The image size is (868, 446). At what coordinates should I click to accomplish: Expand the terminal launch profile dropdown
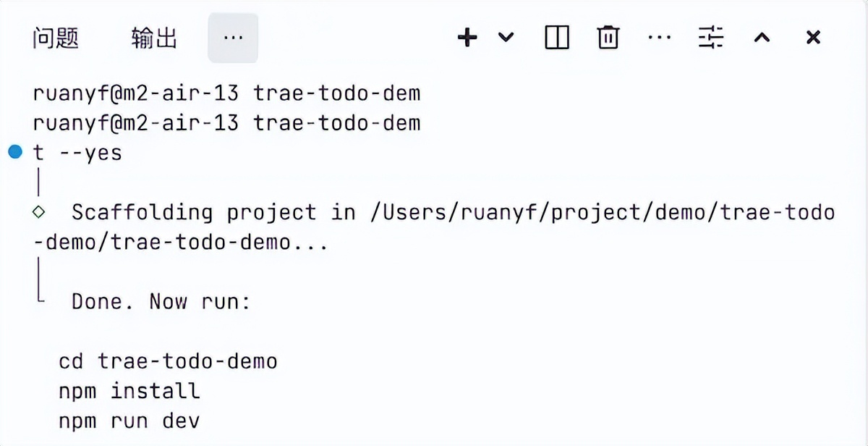(506, 38)
